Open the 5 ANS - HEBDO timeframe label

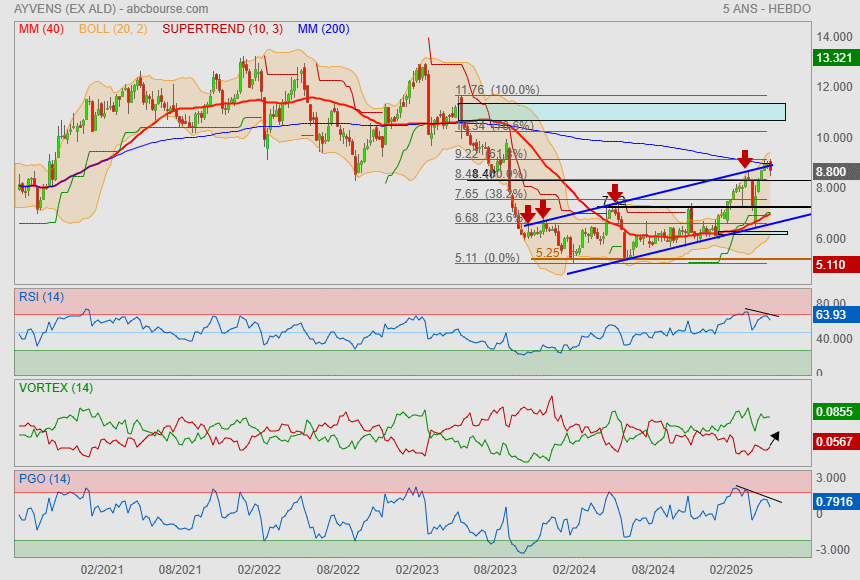click(766, 8)
